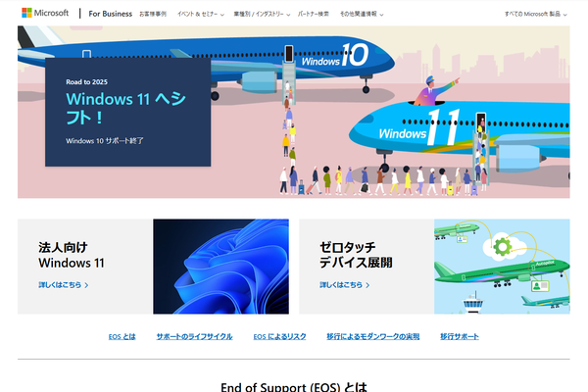Open 詳しくはこちら in the ゼロタッチ デバイス展開 card
The width and height of the screenshot is (588, 392).
click(x=345, y=285)
